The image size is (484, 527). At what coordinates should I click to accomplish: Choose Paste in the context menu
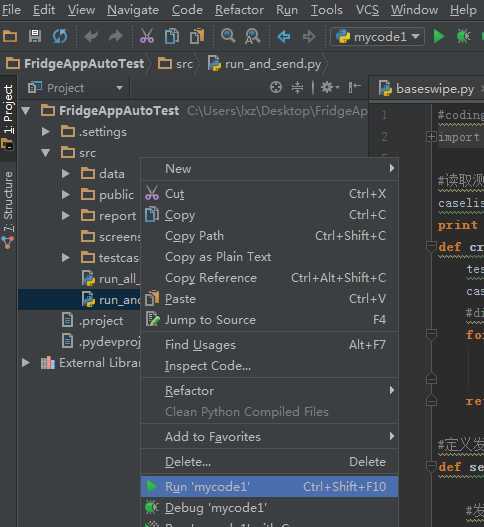click(270, 299)
